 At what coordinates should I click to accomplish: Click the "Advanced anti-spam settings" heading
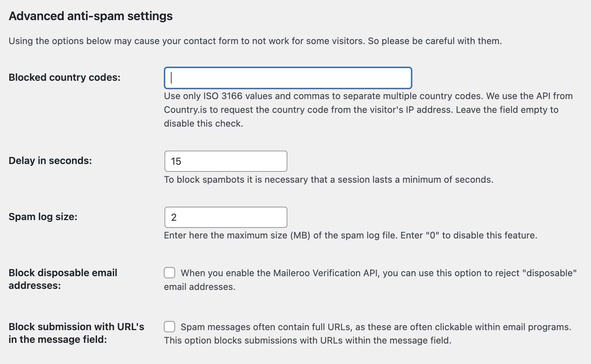click(x=90, y=16)
